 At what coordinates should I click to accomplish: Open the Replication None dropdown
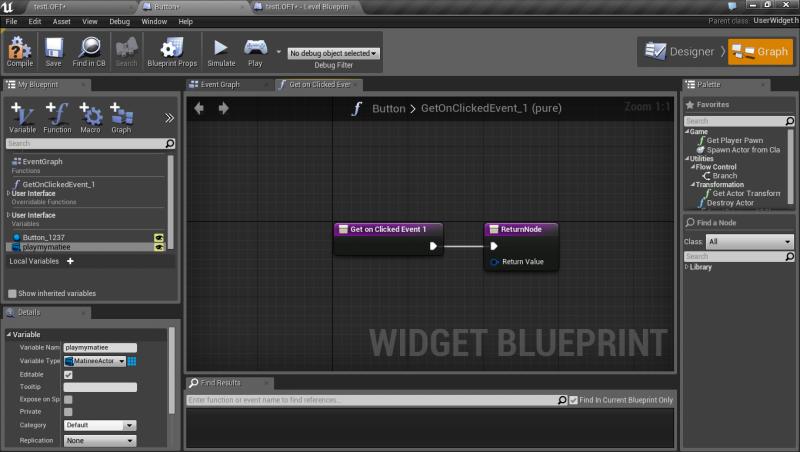tap(100, 440)
